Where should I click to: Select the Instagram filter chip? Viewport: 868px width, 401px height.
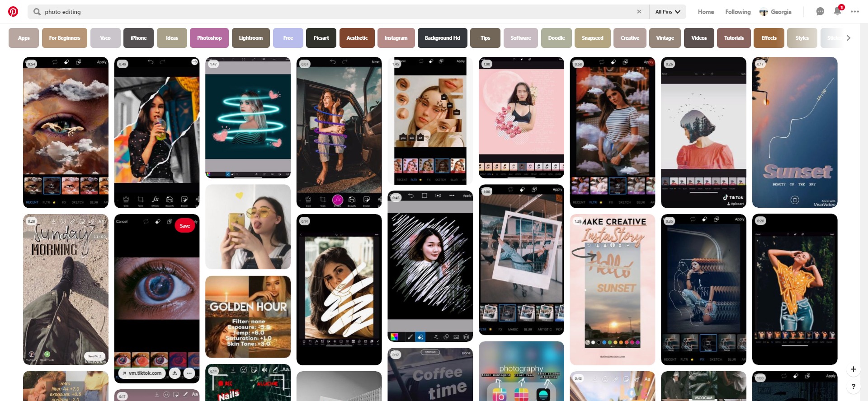pyautogui.click(x=396, y=38)
